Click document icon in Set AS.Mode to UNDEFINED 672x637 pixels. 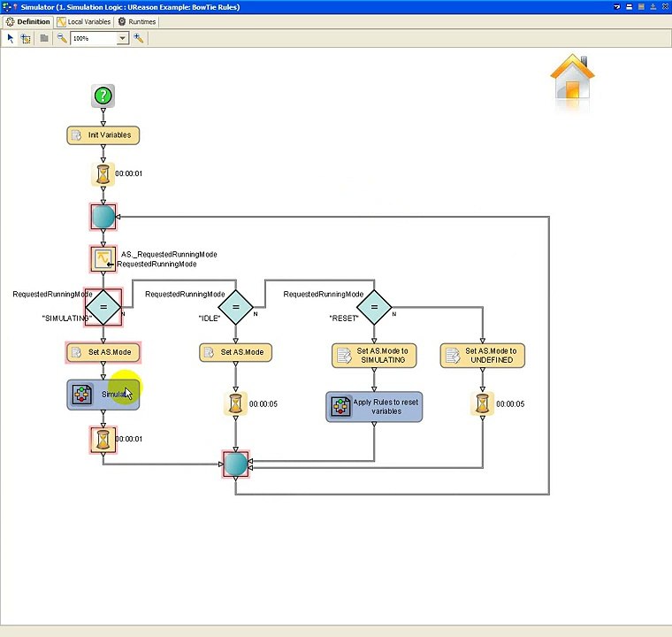coord(453,356)
